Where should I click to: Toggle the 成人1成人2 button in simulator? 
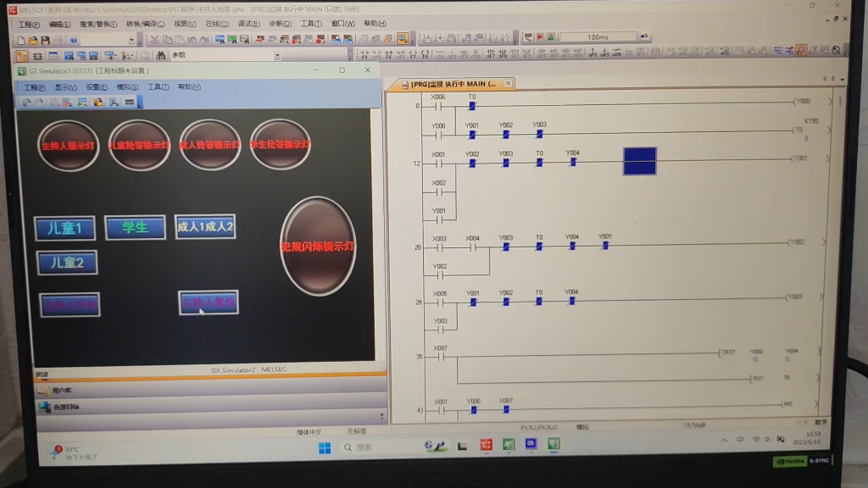205,226
